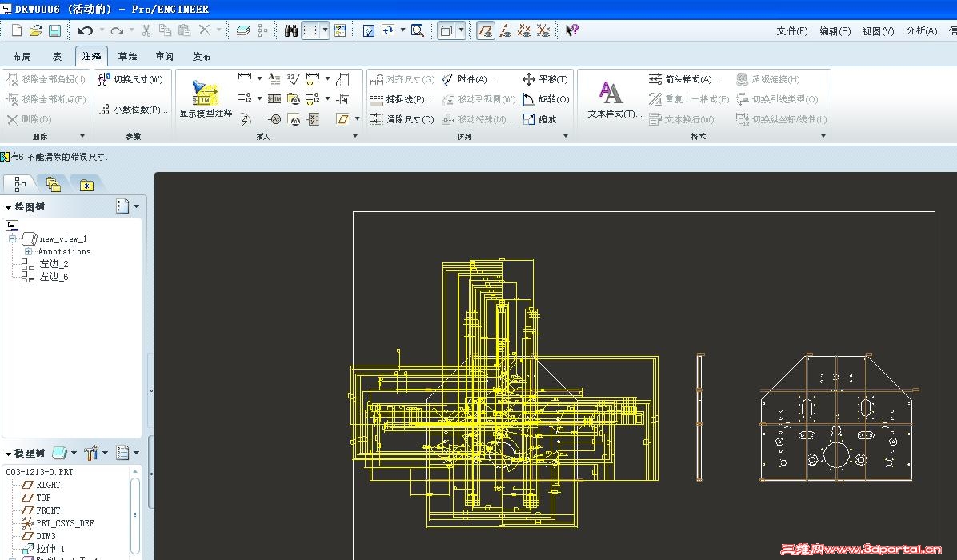Switch to the 草绘 tab
Viewport: 957px width, 560px height.
(127, 56)
